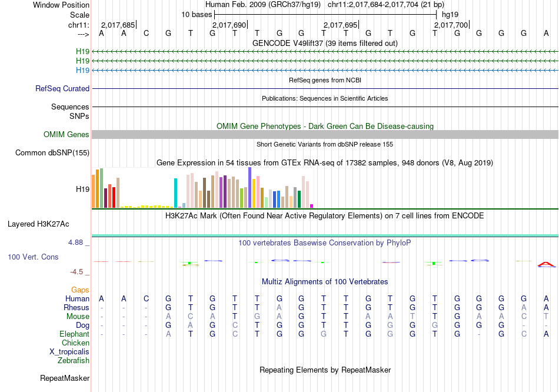Click the 100 Vert. Cons track label

33,257
